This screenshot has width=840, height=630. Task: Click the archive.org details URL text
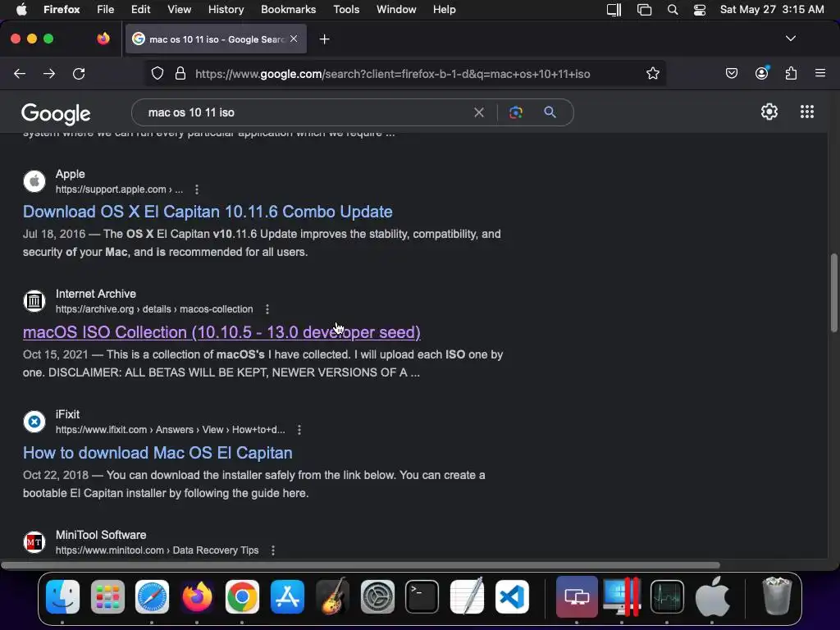tap(154, 309)
